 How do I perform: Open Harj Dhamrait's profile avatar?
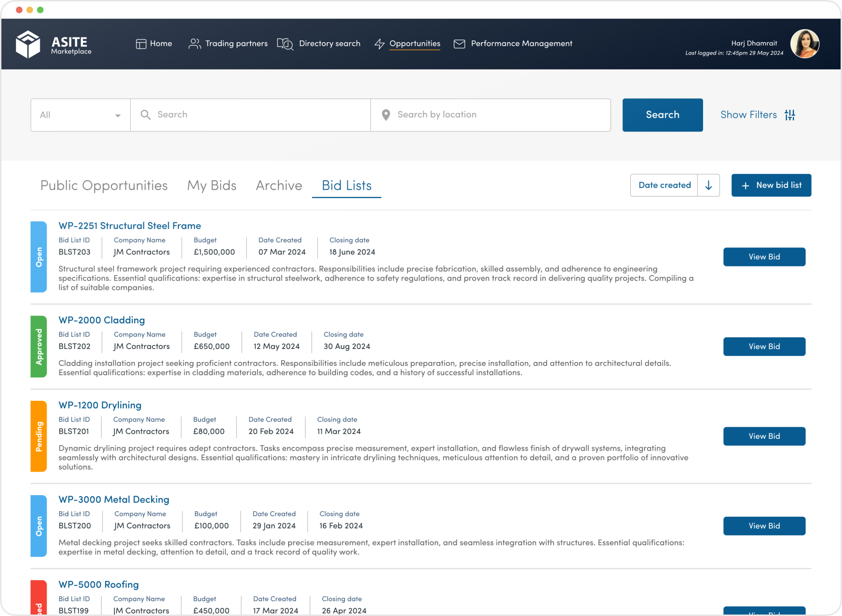[x=805, y=43]
